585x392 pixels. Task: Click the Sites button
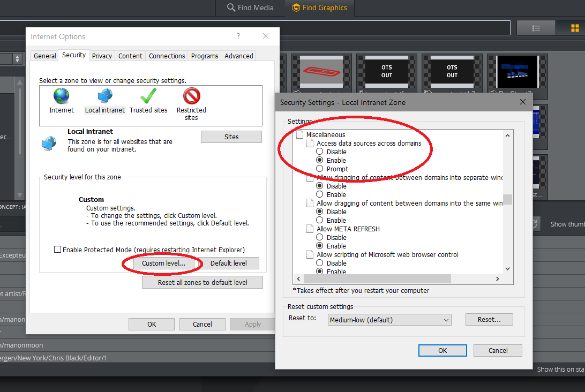[x=231, y=137]
